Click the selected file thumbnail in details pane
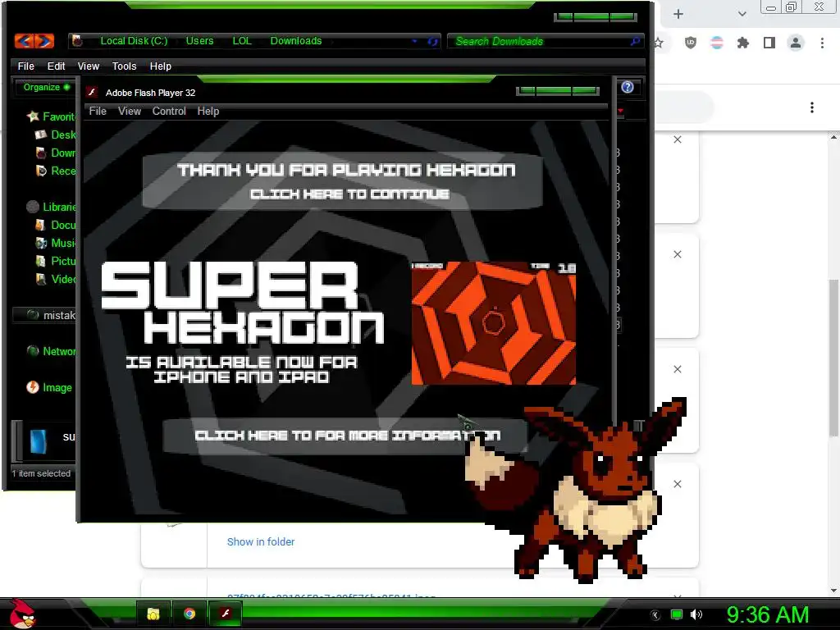Screen dimensions: 840x630 point(39,442)
